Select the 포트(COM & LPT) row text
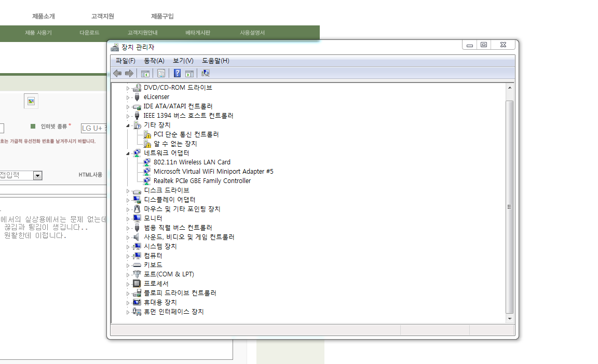The height and width of the screenshot is (364, 598). tap(169, 274)
